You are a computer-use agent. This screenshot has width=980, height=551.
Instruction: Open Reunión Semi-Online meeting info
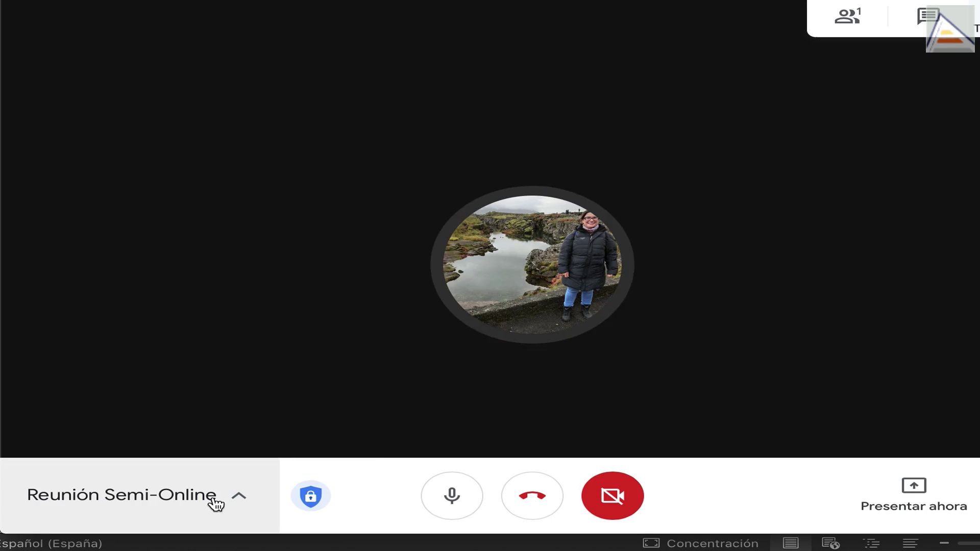(x=121, y=494)
